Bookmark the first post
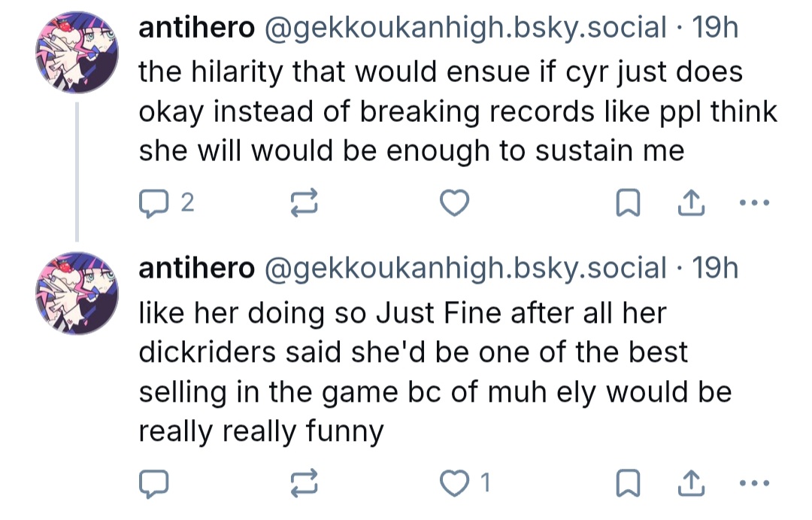Image resolution: width=812 pixels, height=520 pixels. pos(628,202)
